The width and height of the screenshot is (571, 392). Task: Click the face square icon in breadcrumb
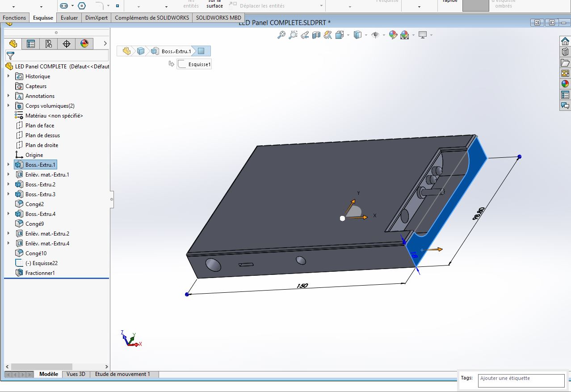click(x=201, y=51)
